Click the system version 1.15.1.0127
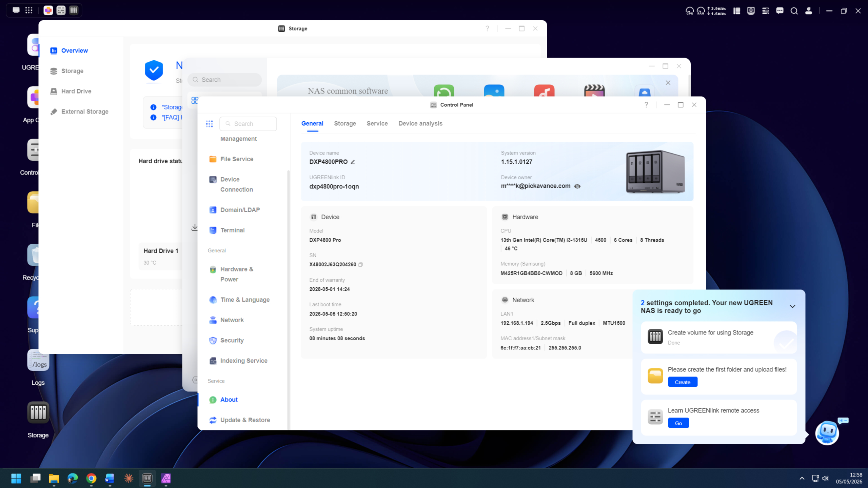The image size is (868, 488). pyautogui.click(x=516, y=162)
